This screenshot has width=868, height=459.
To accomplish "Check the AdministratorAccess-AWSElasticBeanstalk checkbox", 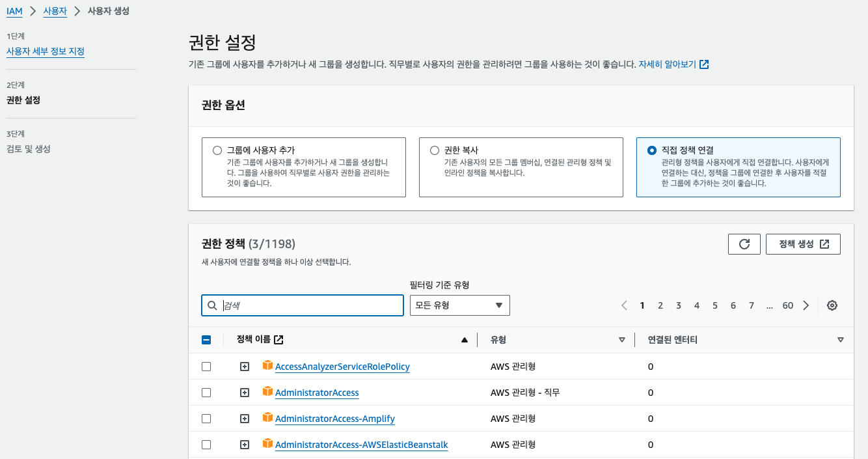I will click(206, 445).
